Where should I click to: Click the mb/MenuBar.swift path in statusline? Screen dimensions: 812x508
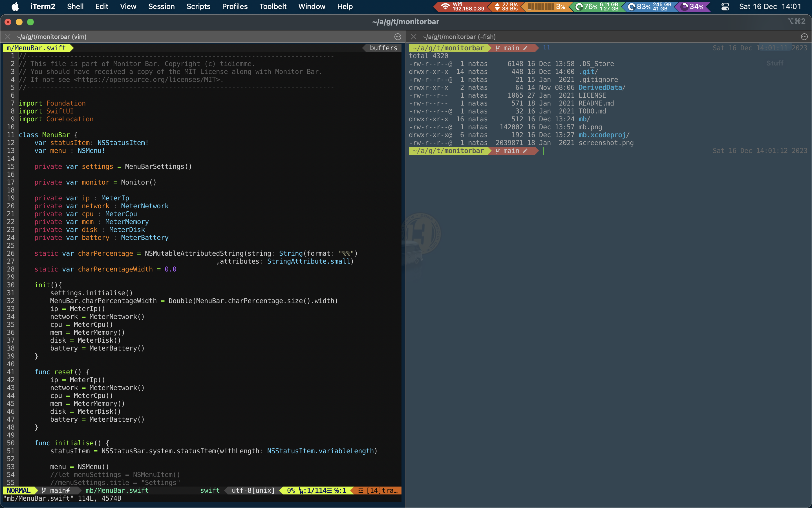point(117,490)
